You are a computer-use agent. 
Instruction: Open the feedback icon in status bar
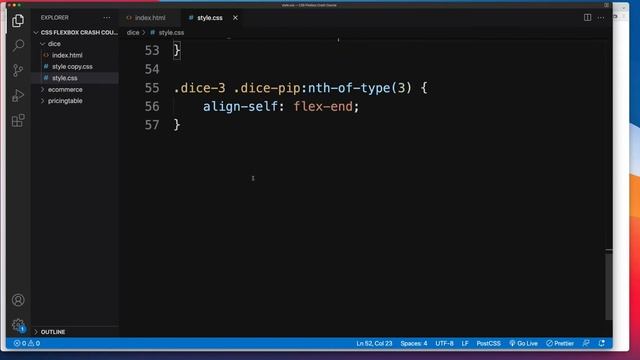point(586,343)
